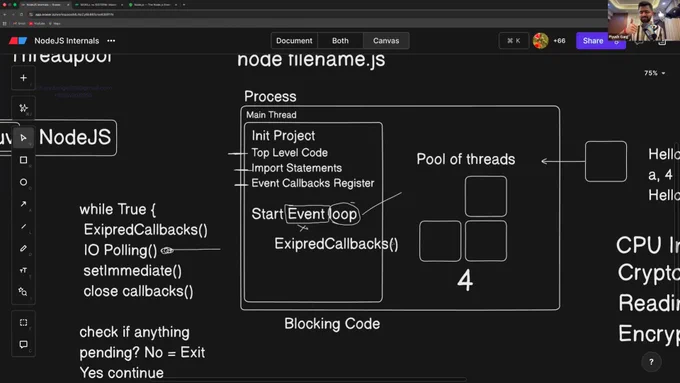
Task: Select the arrow connector tool
Action: click(x=23, y=204)
